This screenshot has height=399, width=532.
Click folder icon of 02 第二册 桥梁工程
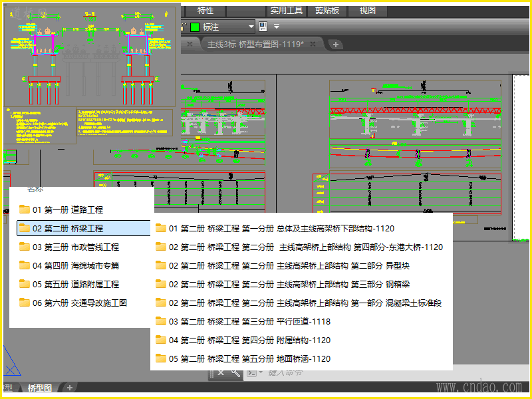point(25,228)
